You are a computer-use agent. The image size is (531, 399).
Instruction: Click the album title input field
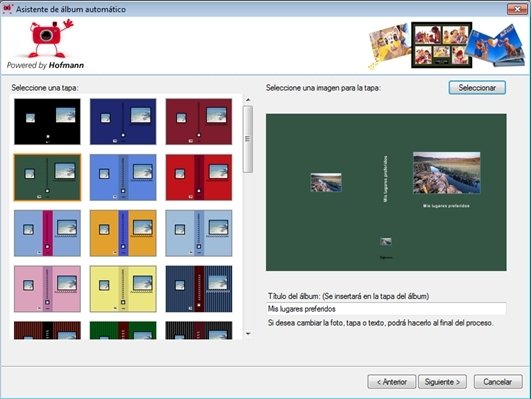pyautogui.click(x=386, y=309)
